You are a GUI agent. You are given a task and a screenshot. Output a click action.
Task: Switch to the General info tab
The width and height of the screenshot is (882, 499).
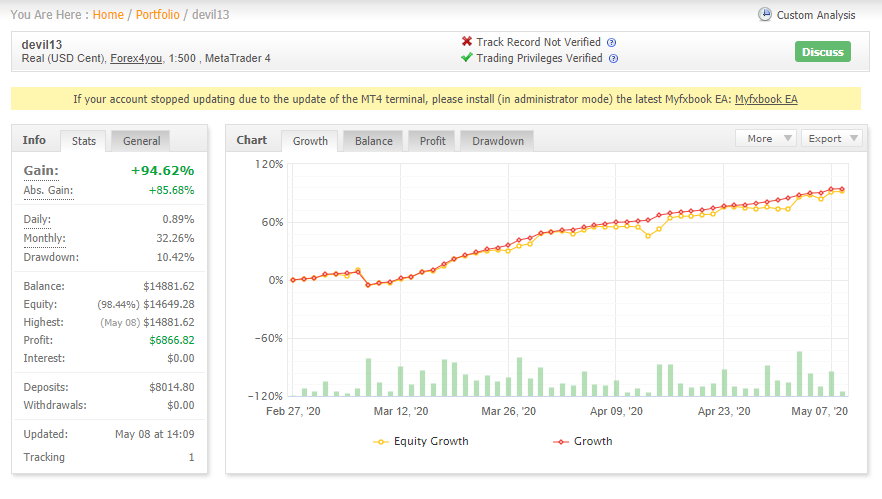141,141
